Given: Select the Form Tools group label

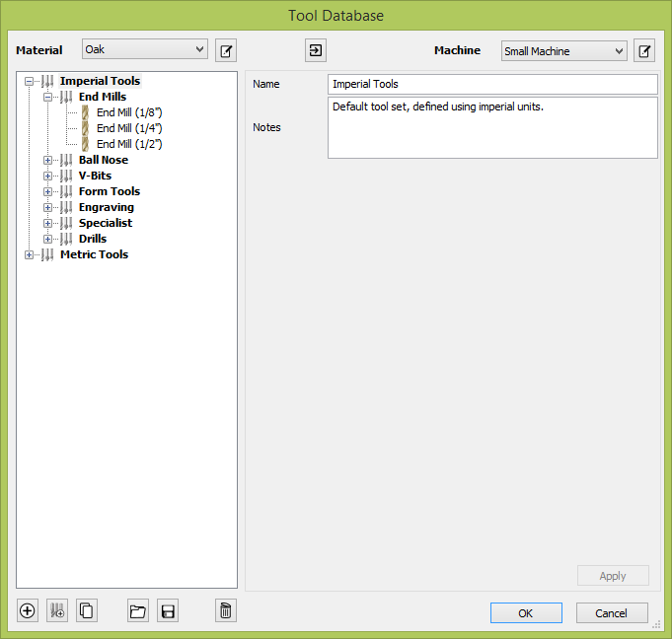Looking at the screenshot, I should 110,191.
